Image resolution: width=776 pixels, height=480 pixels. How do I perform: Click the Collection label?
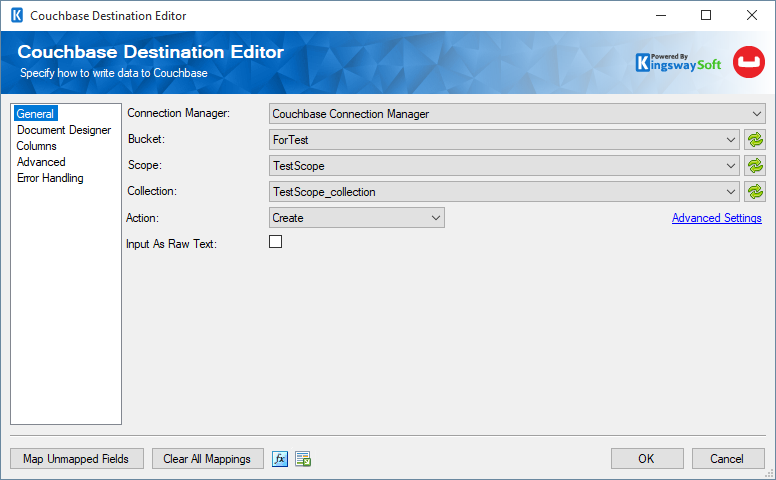152,191
